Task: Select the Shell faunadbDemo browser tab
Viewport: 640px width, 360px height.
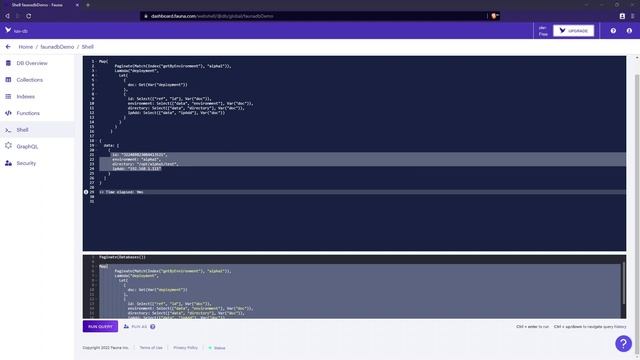Action: point(41,5)
